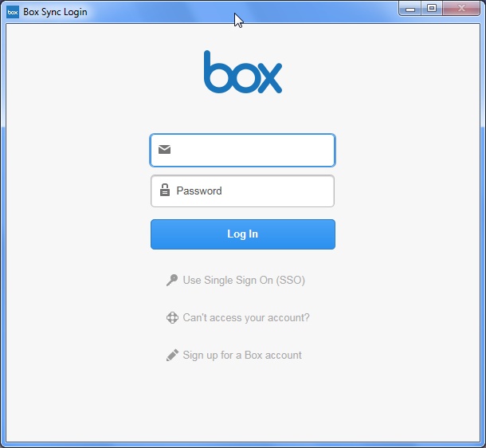Open Sign up for a Box account link

click(242, 356)
